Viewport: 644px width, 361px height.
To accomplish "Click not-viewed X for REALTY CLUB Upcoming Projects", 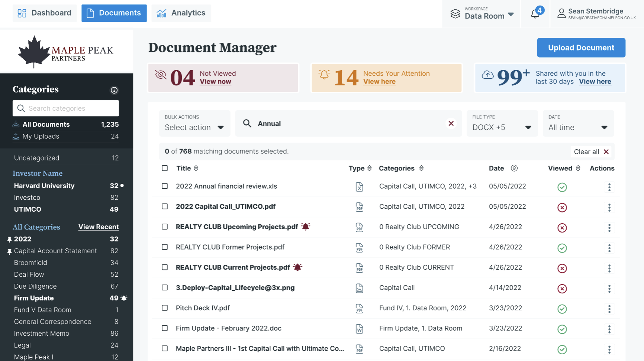I will (x=562, y=228).
